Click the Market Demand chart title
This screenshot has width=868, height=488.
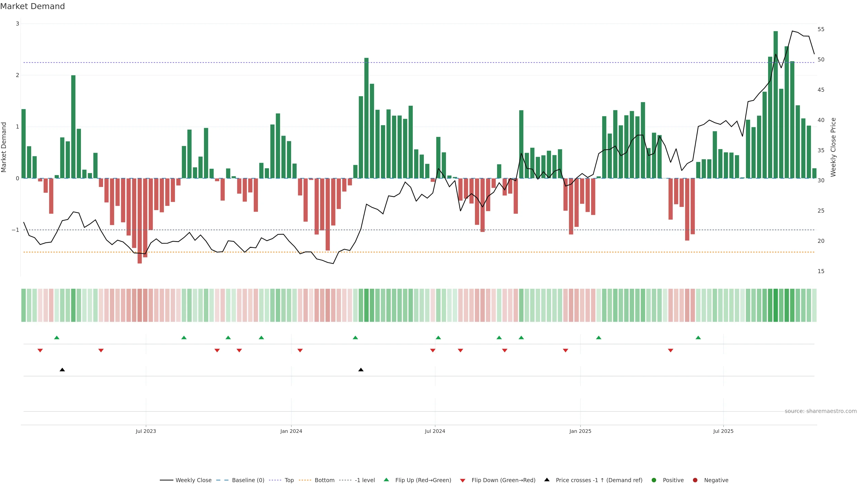(x=32, y=6)
